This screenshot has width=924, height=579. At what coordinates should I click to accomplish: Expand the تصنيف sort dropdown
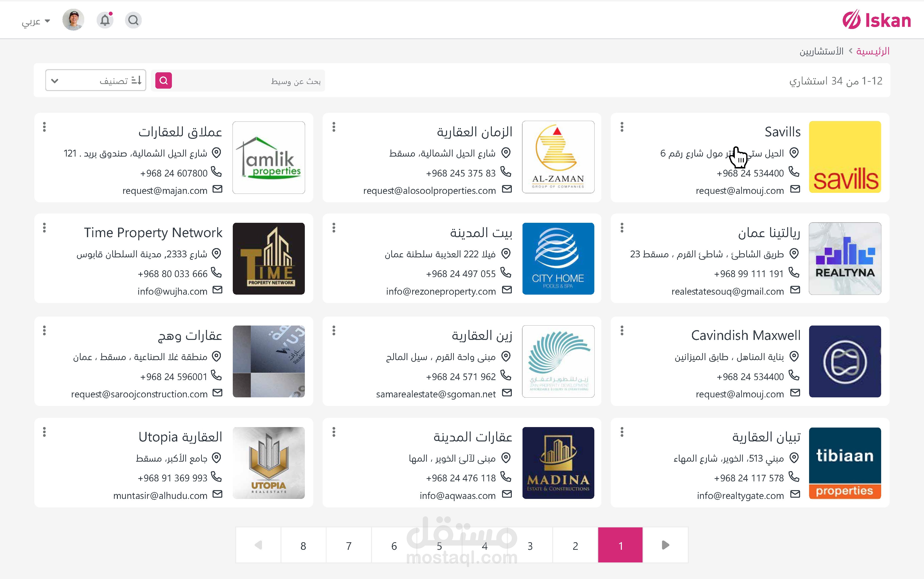coord(95,80)
